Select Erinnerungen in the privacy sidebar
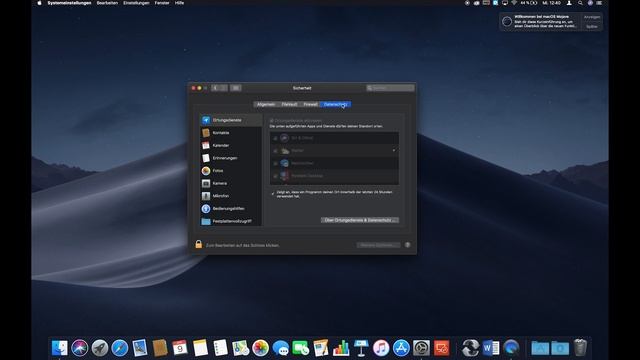 pyautogui.click(x=231, y=158)
